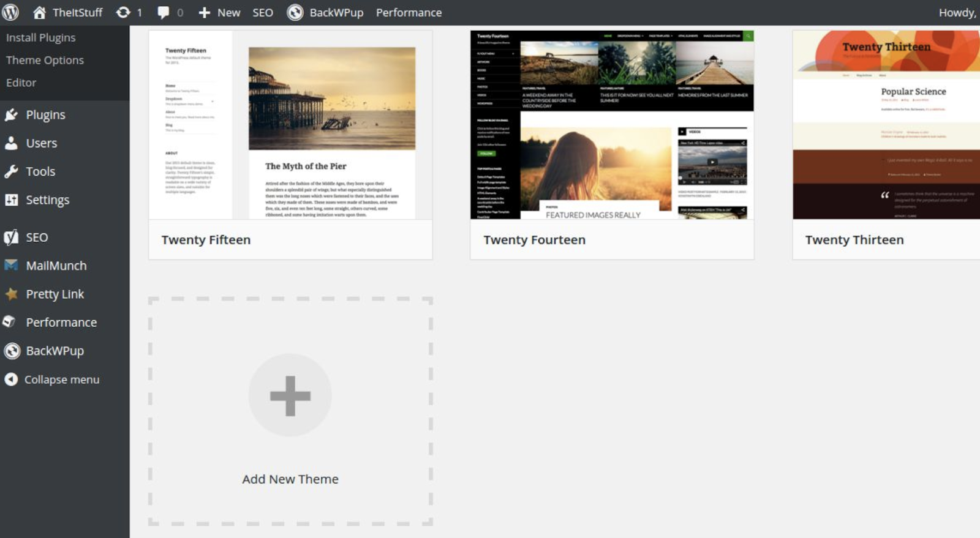Click the Performance cube icon in sidebar

(9, 321)
